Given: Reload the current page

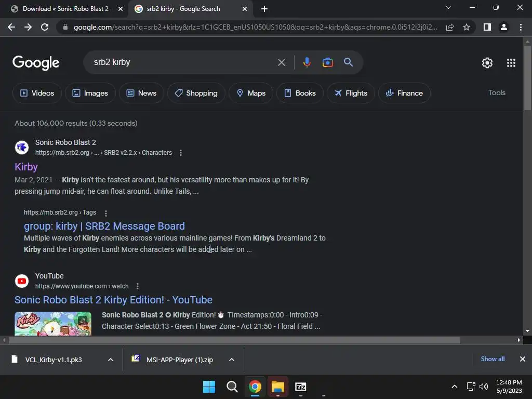Looking at the screenshot, I should pos(45,27).
